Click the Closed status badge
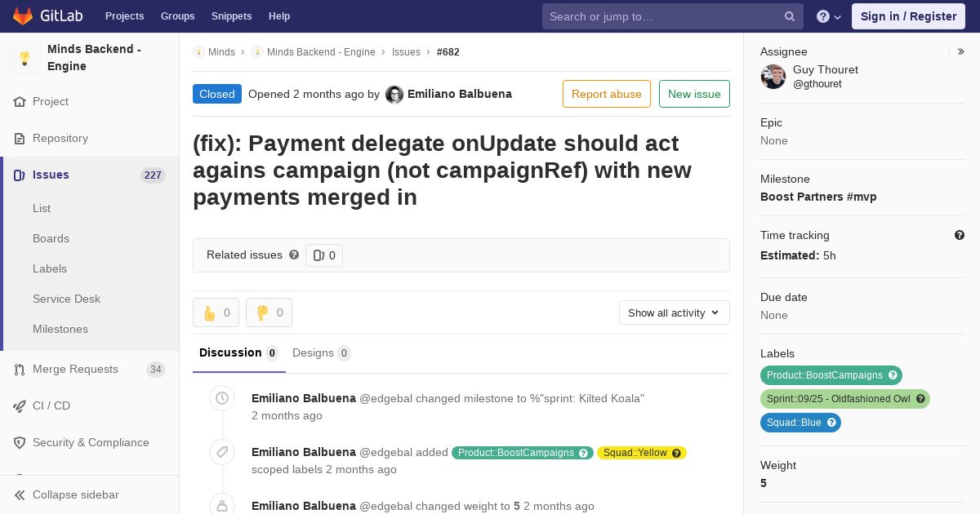 (x=217, y=94)
